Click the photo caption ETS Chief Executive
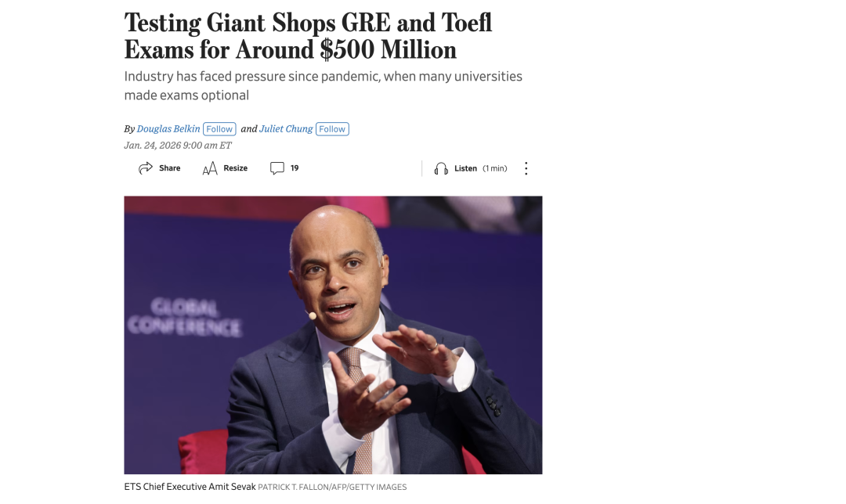The width and height of the screenshot is (846, 504). click(x=190, y=487)
